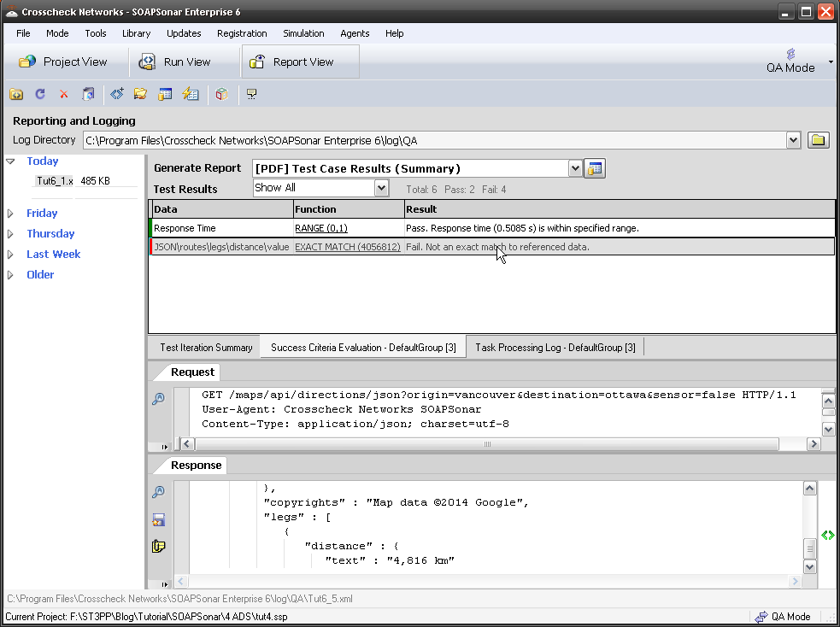Open Success Criteria Evaluation - DefaultGroup tab
This screenshot has height=627, width=840.
[x=363, y=347]
